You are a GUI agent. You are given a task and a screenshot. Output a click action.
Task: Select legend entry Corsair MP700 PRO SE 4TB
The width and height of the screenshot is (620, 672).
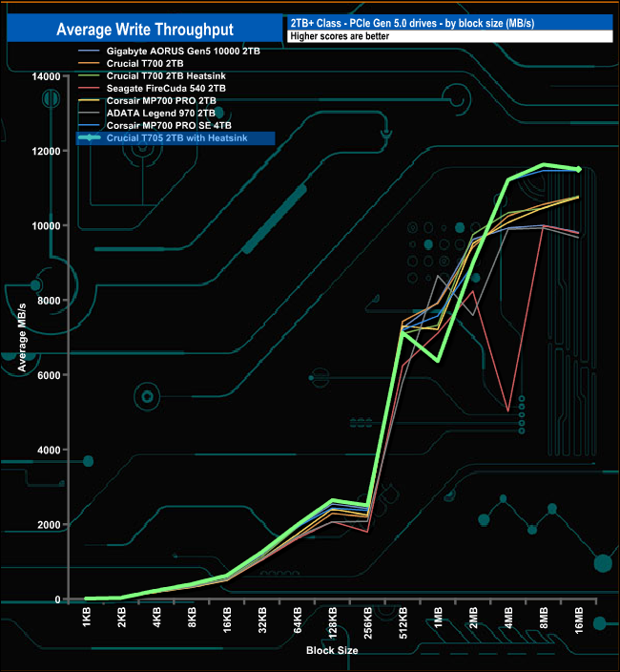pos(169,126)
